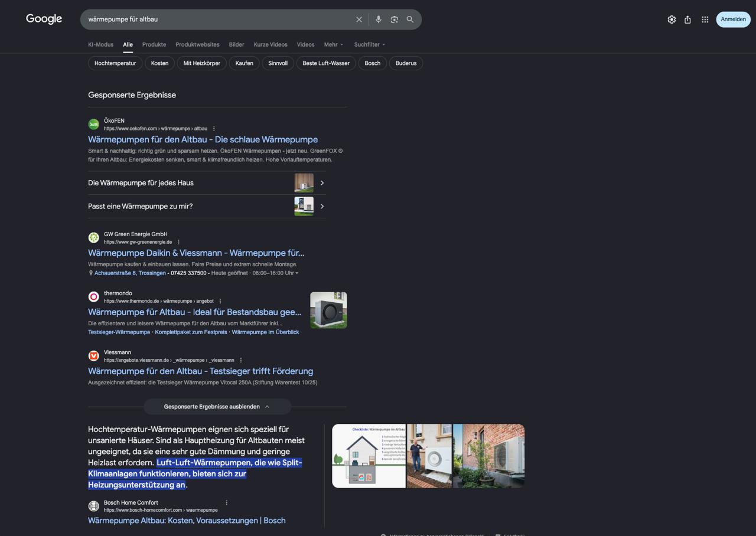Clear the search query with X icon
The width and height of the screenshot is (756, 536).
click(359, 19)
